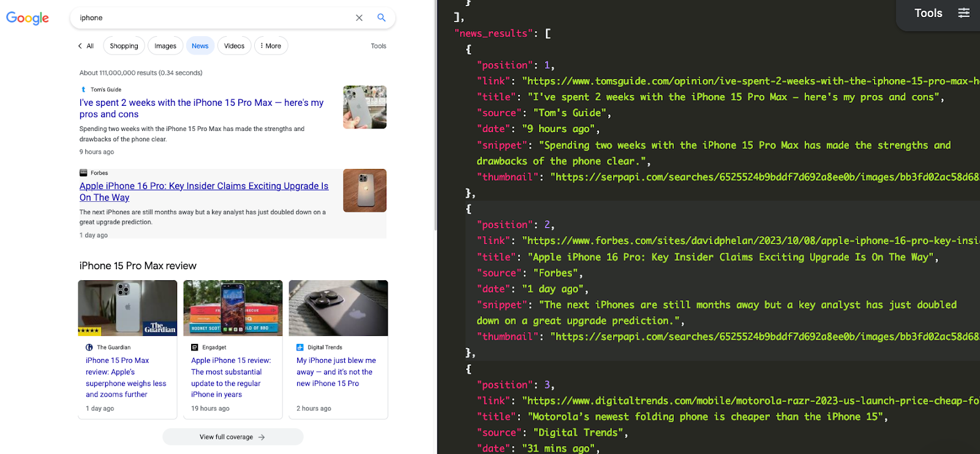The image size is (980, 454).
Task: Click The Guardian source icon
Action: 89,347
